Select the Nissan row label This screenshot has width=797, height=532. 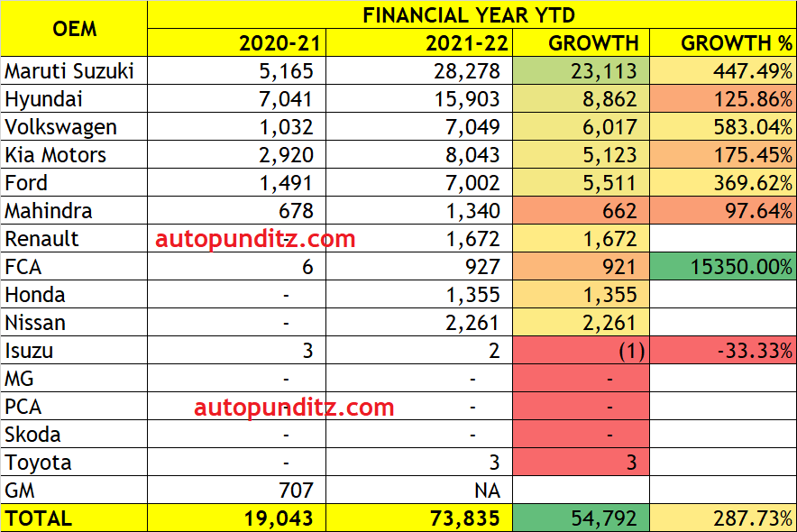click(x=74, y=322)
